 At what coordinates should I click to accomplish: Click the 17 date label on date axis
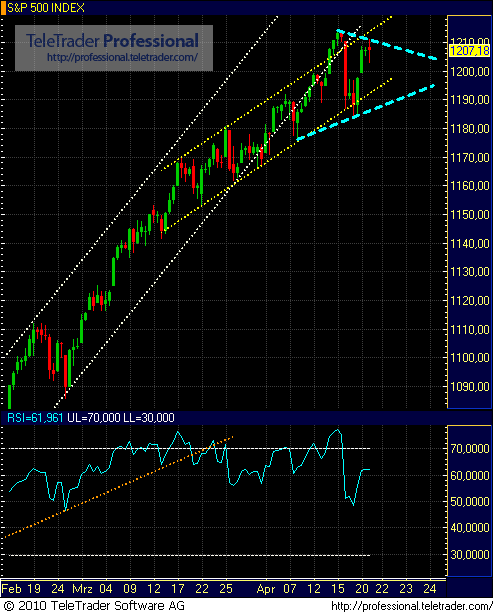(x=178, y=589)
